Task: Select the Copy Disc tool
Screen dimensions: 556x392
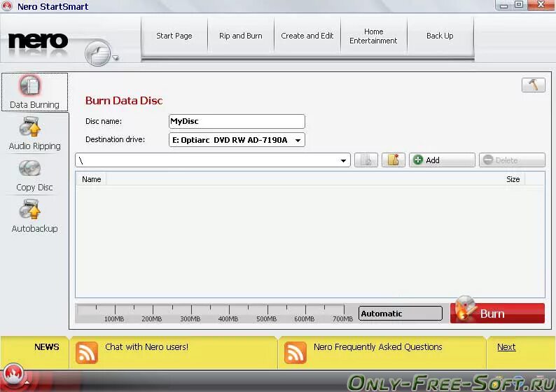Action: (x=34, y=175)
